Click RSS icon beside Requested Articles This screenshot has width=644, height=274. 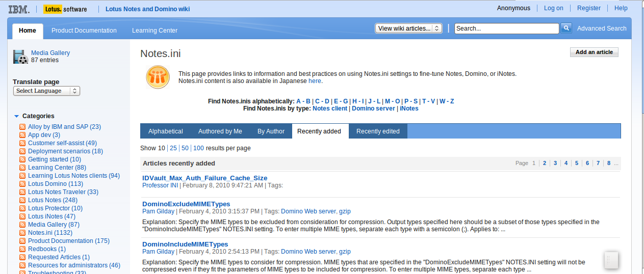(x=22, y=257)
